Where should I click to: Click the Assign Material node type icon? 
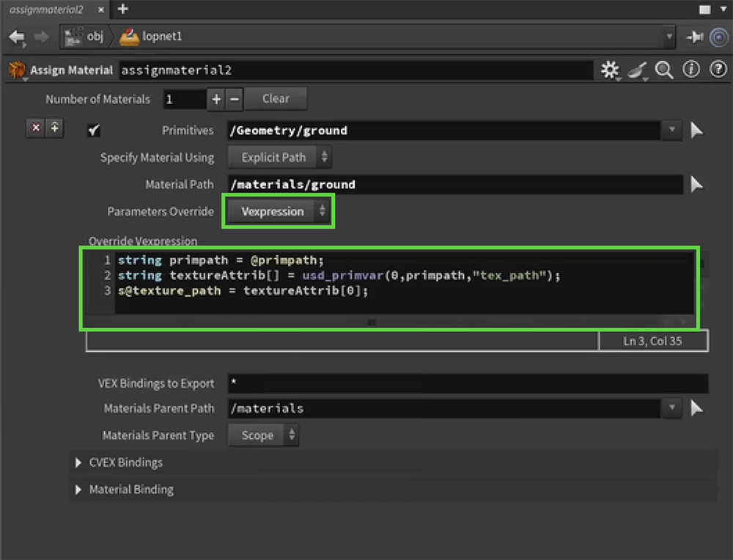pyautogui.click(x=16, y=70)
